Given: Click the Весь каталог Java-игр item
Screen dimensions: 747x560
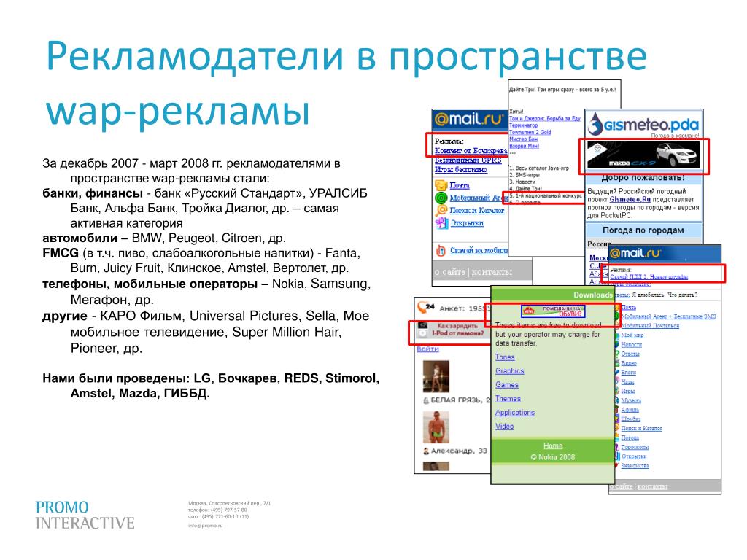Looking at the screenshot, I should tap(539, 168).
